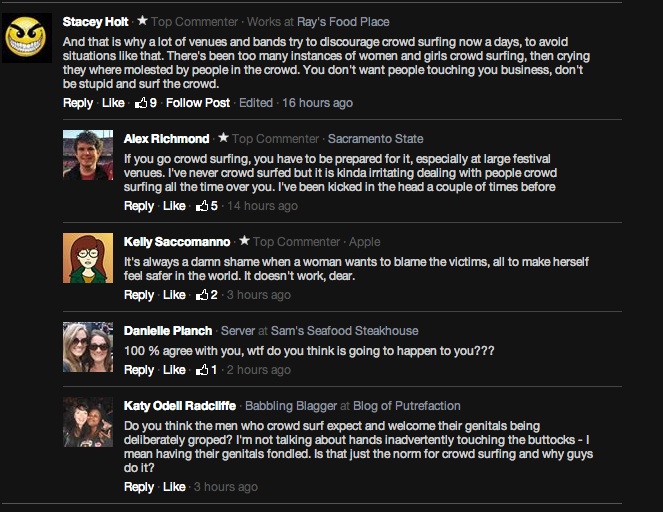Open Sam's Seafood Steakhouse page link

coord(345,331)
